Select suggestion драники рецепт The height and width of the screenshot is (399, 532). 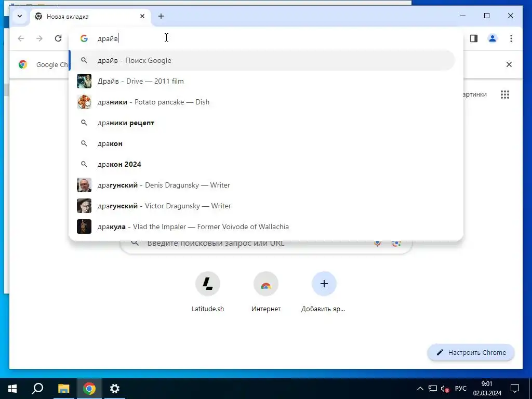(x=262, y=123)
